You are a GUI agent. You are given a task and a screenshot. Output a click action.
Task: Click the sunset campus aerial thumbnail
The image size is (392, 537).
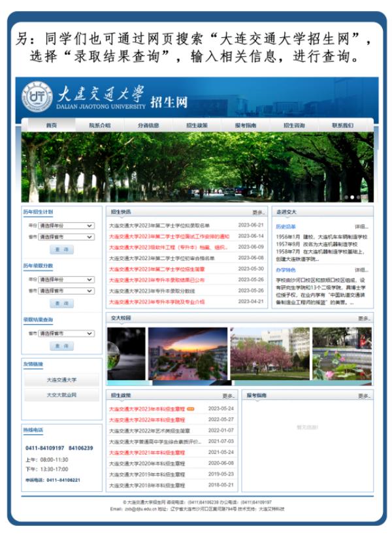pyautogui.click(x=188, y=354)
